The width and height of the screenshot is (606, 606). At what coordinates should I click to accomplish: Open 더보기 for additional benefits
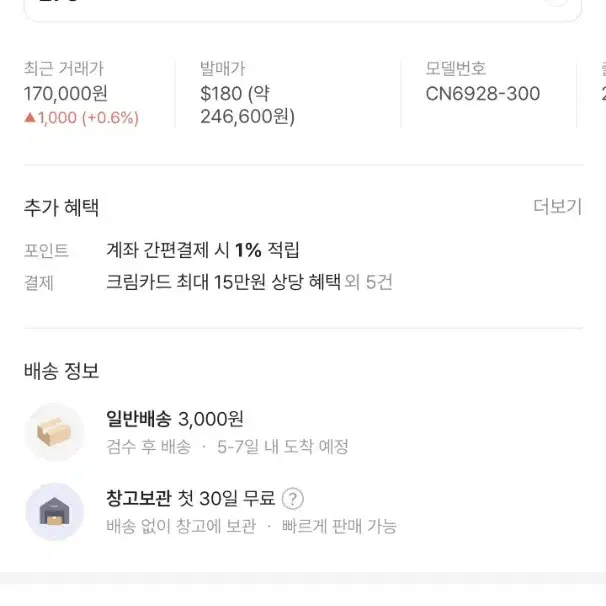[557, 206]
